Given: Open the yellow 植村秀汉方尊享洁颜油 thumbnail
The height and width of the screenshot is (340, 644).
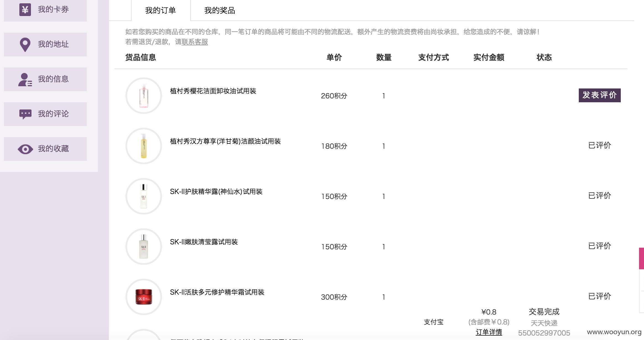Looking at the screenshot, I should coord(143,146).
